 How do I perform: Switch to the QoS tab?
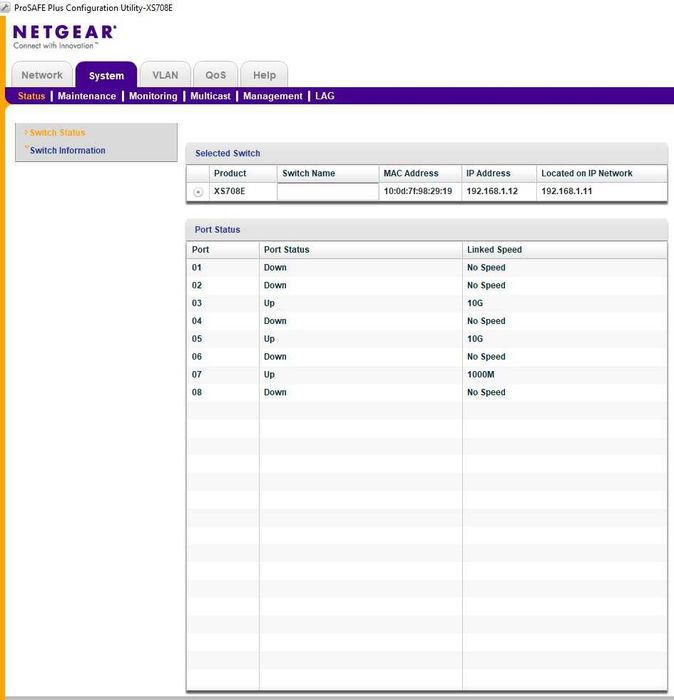coord(216,75)
